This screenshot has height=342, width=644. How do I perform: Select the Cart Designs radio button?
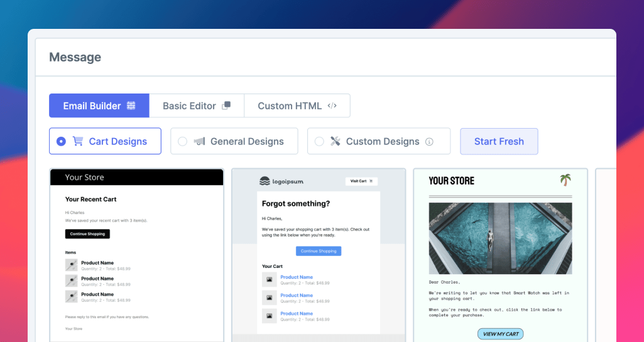61,141
